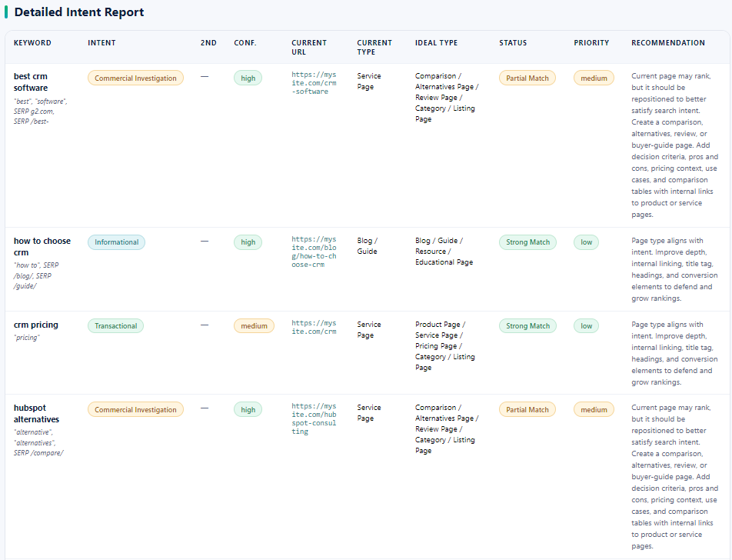Open the mysite.com/crm URL
Viewport: 732px width, 560px height.
[x=314, y=328]
